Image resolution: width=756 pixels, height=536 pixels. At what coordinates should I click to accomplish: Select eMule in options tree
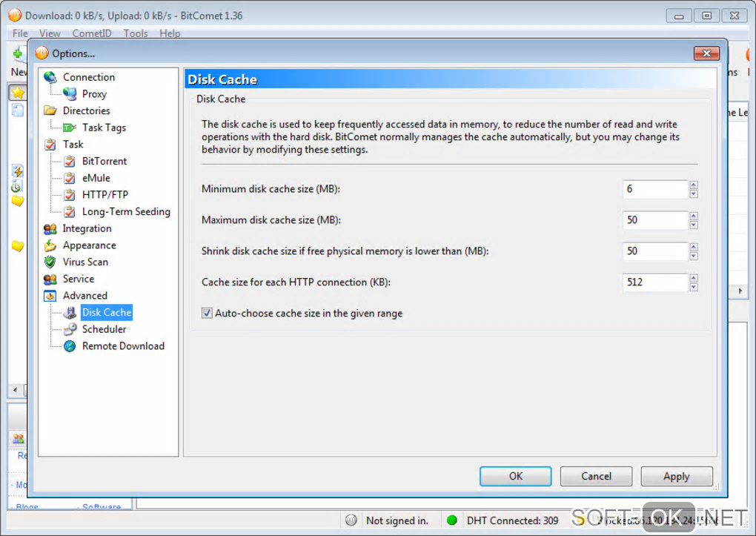96,178
